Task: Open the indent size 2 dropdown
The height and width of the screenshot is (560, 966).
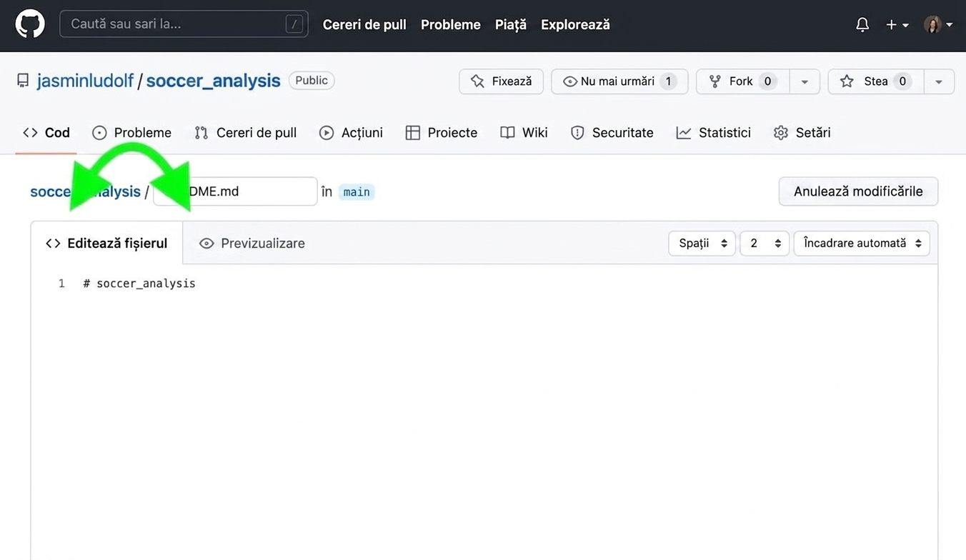Action: click(x=765, y=244)
